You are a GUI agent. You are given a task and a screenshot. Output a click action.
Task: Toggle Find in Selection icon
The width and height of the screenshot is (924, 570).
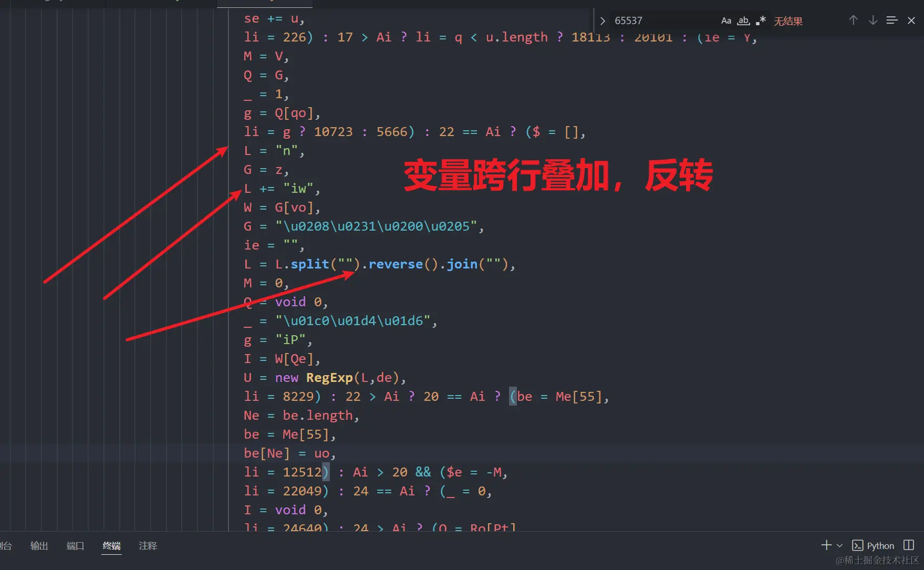(x=892, y=20)
